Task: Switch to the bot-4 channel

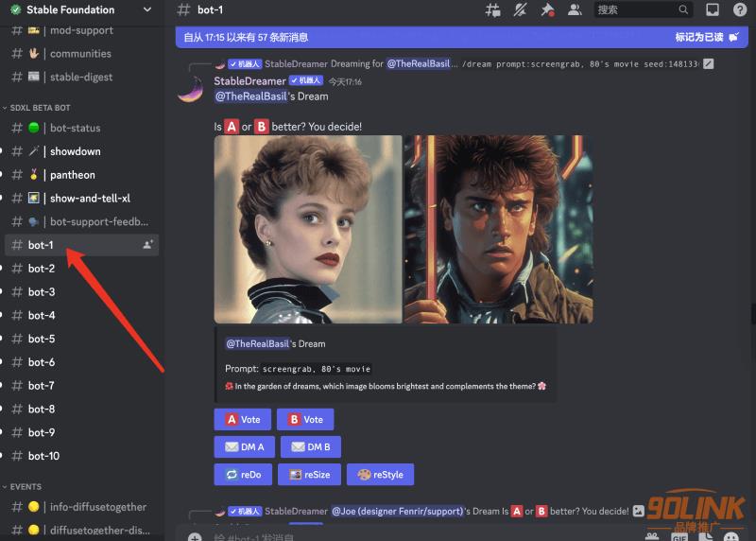Action: [82, 315]
